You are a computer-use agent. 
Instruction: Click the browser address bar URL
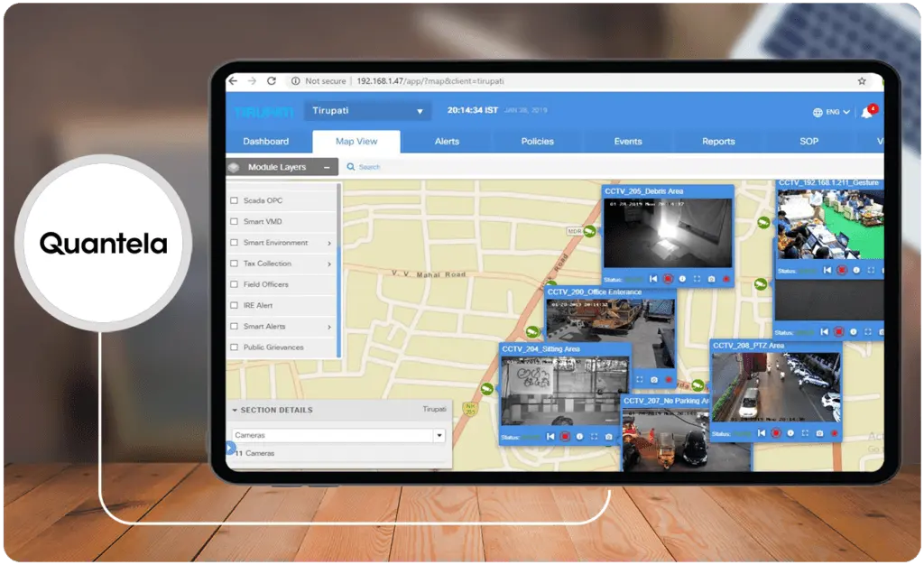[x=430, y=81]
